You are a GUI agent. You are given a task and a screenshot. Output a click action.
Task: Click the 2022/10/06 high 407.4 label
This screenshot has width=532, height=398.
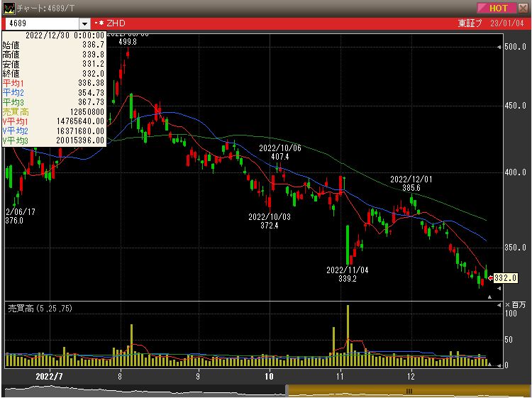[279, 153]
